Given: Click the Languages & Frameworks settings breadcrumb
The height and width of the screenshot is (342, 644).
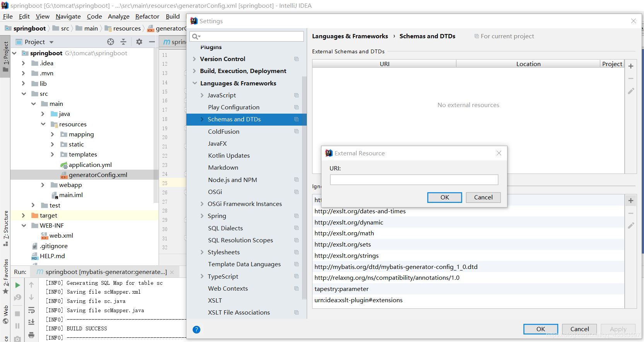Looking at the screenshot, I should point(350,36).
